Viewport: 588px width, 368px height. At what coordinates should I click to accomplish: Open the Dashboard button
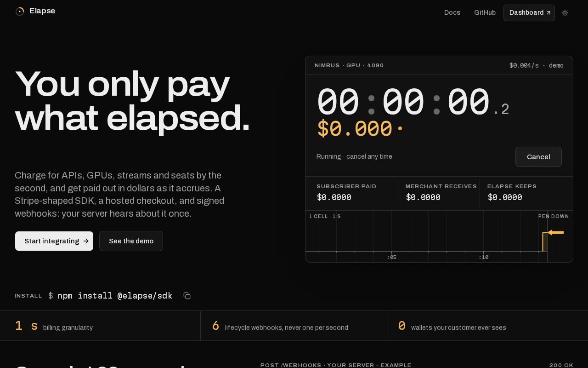pyautogui.click(x=529, y=13)
